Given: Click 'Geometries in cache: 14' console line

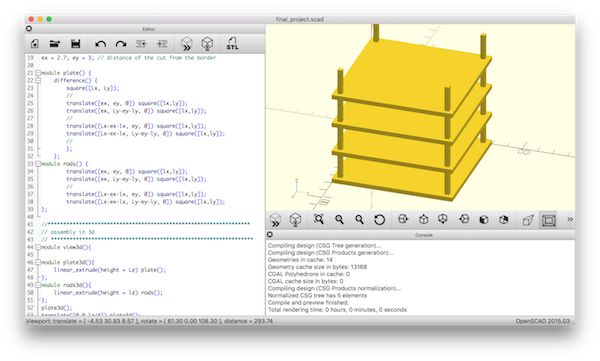Looking at the screenshot, I should 300,260.
